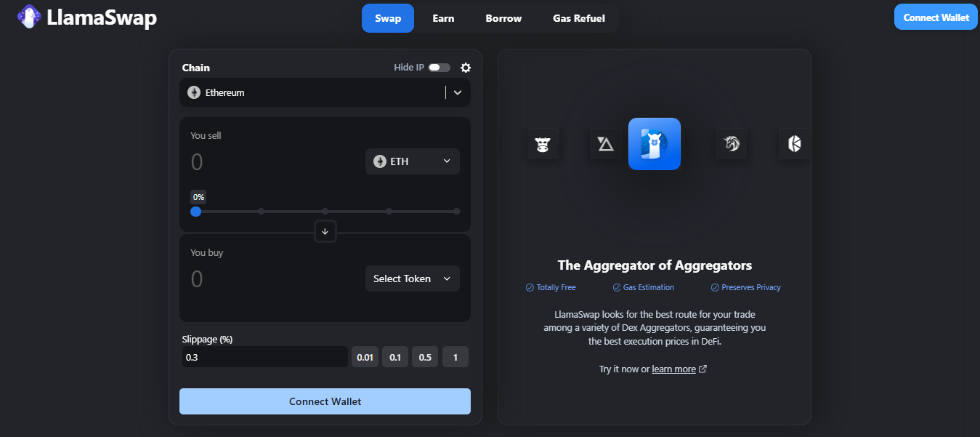Open swap settings gear icon
Viewport: 980px width, 437px height.
(466, 68)
